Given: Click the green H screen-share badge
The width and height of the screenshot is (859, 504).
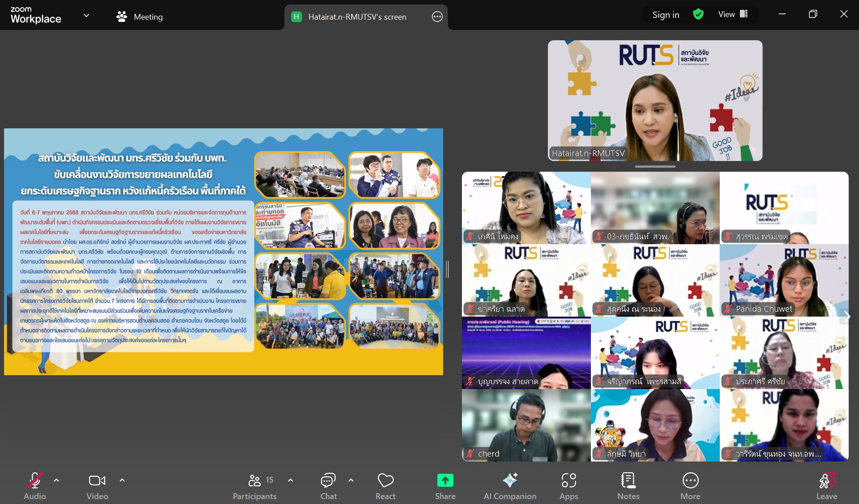Looking at the screenshot, I should click(x=296, y=17).
